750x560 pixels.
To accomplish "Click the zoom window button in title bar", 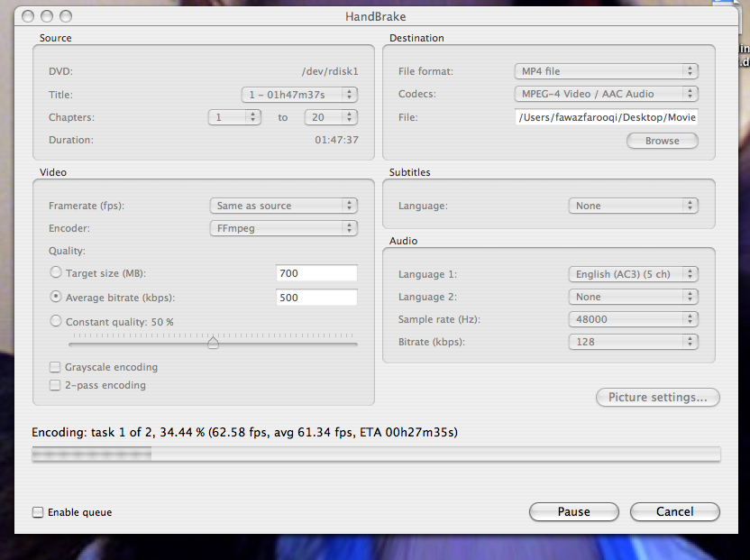I will pos(66,17).
